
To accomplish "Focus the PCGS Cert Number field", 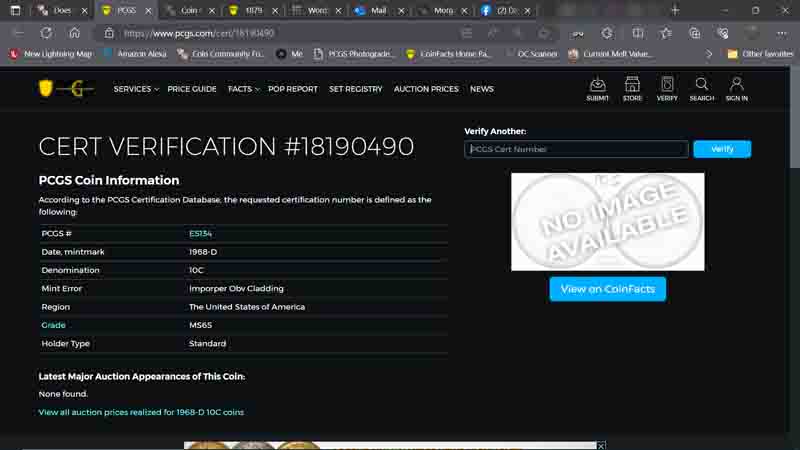I will (576, 149).
